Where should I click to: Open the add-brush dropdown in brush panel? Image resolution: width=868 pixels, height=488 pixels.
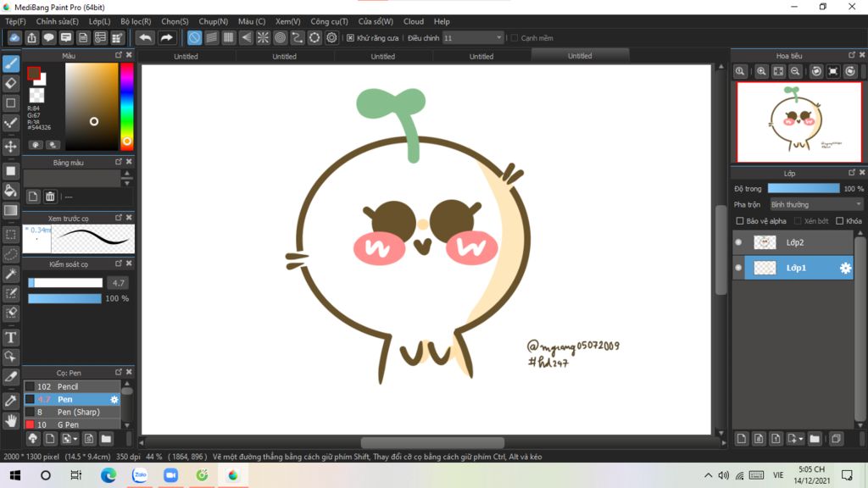tap(70, 439)
